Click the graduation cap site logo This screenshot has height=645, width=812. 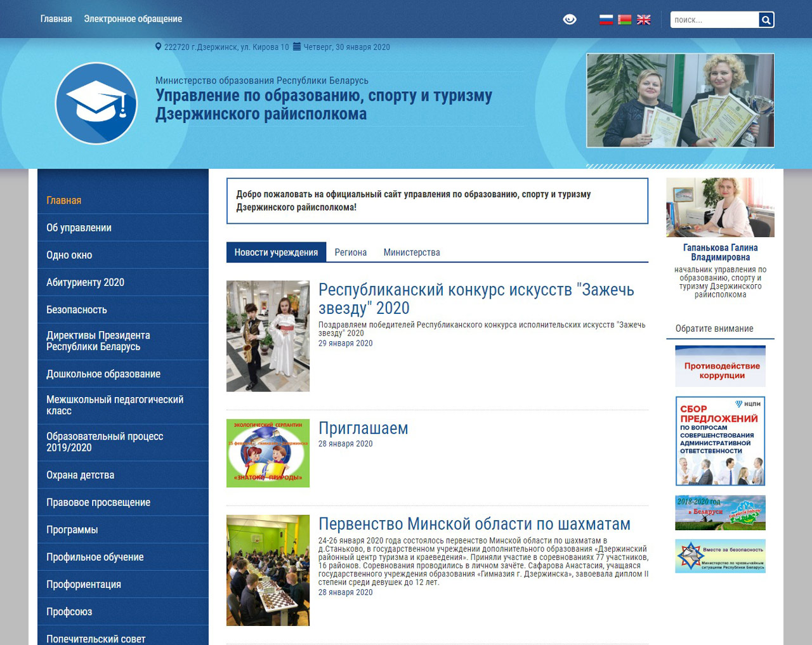click(96, 103)
